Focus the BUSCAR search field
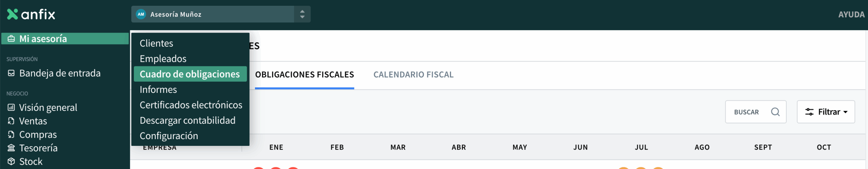Image resolution: width=868 pixels, height=169 pixels. [748, 112]
